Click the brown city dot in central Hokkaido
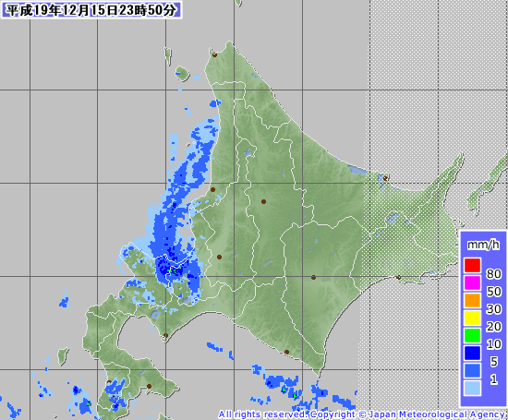Screen dimensions: 508x420 click(263, 201)
